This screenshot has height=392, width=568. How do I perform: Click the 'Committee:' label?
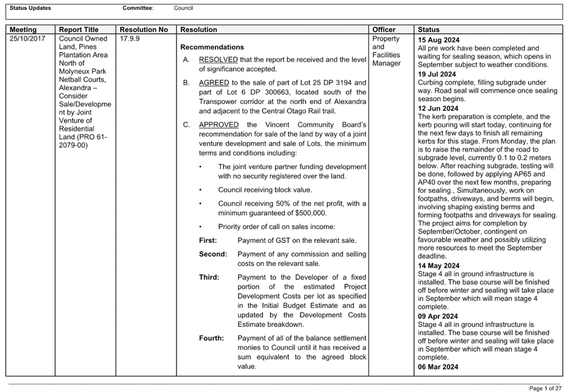(138, 8)
